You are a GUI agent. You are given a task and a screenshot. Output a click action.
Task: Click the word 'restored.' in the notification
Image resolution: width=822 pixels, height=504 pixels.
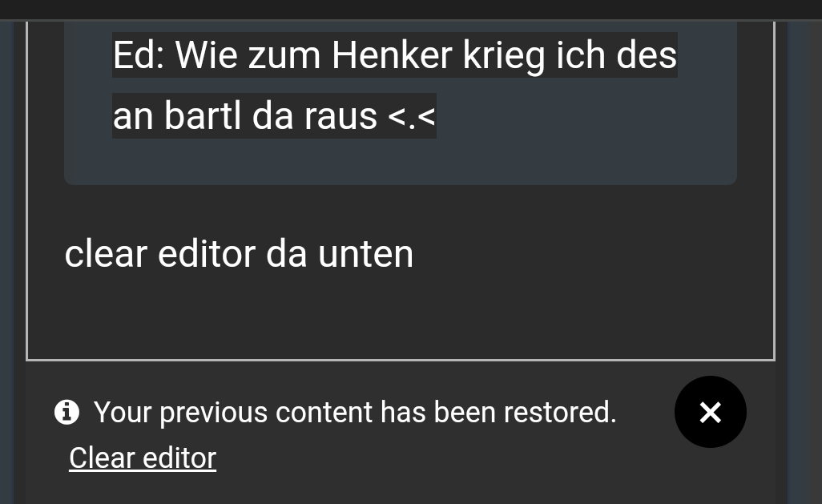(x=560, y=412)
